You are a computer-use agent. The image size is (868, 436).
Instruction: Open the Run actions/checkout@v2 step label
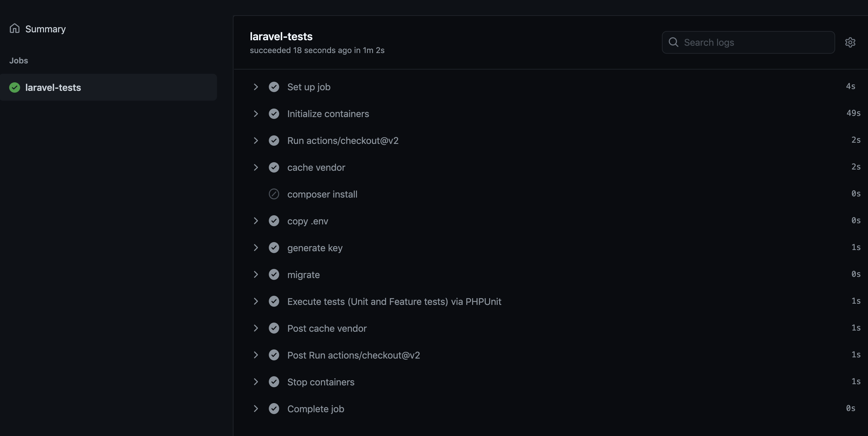pyautogui.click(x=343, y=141)
